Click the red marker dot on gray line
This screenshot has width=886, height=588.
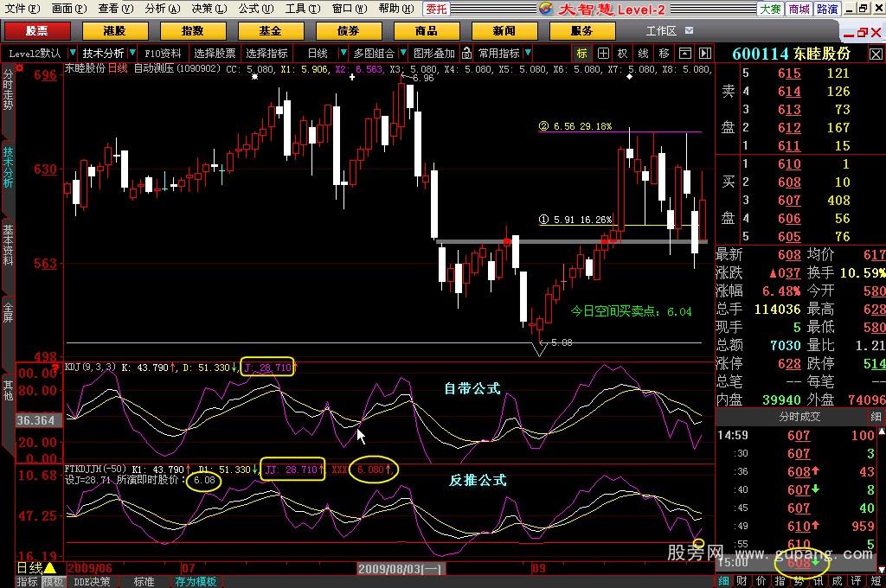pos(506,241)
